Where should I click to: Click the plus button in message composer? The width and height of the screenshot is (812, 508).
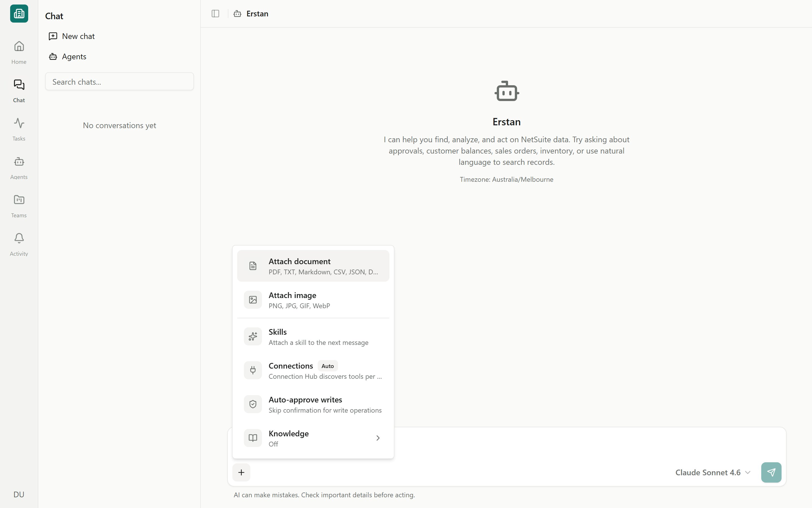pyautogui.click(x=241, y=472)
